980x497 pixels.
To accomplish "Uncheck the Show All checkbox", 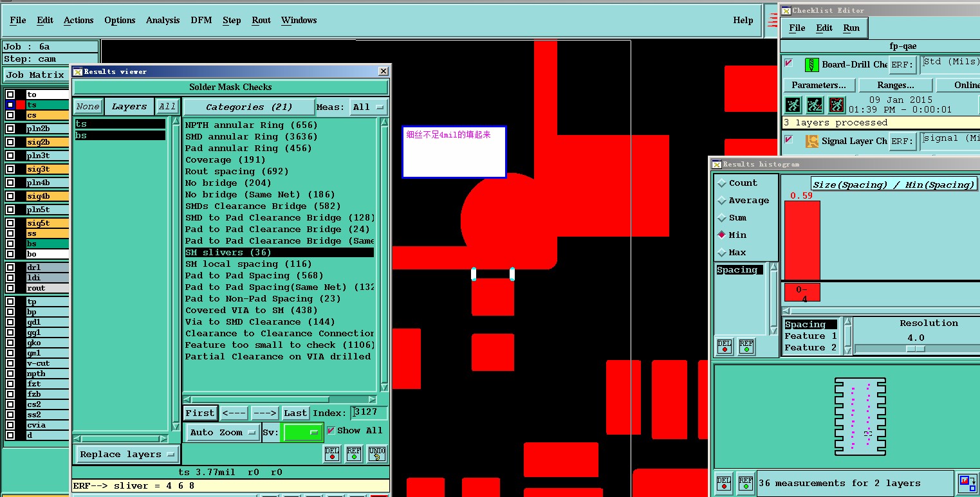I will pyautogui.click(x=331, y=430).
